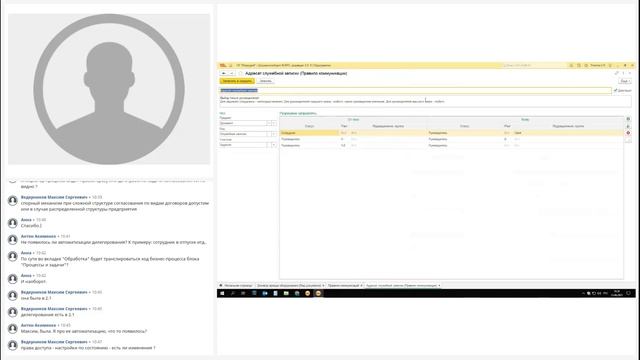The width and height of the screenshot is (640, 360).
Task: Click 'От кого' column group header
Action: click(x=353, y=120)
